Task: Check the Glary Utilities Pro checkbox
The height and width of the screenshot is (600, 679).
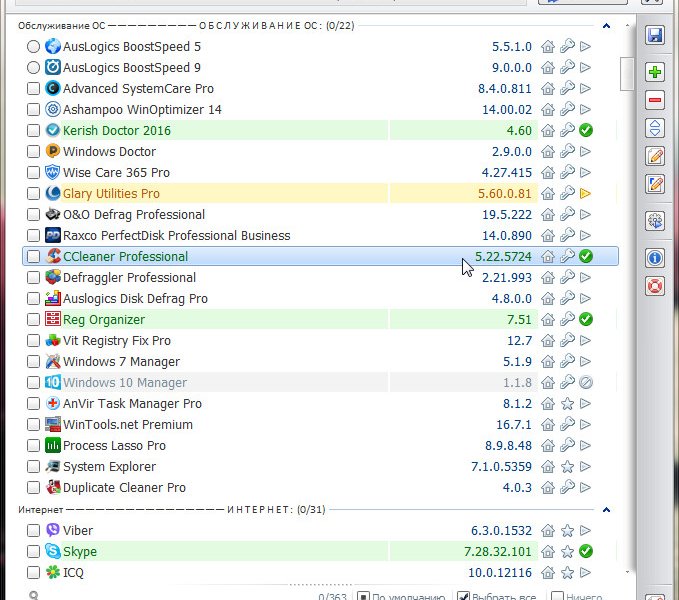Action: (33, 194)
